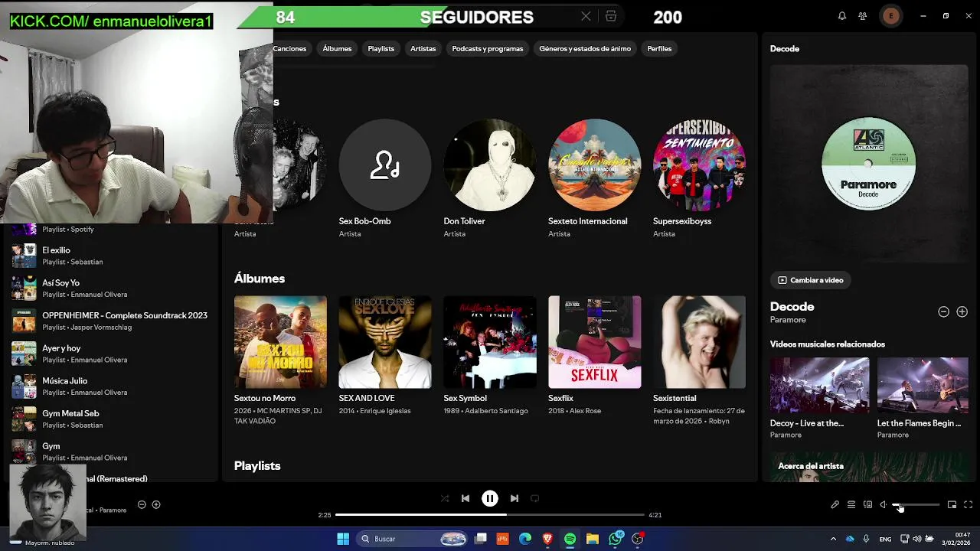Open Microsoft Edge from the taskbar
The width and height of the screenshot is (980, 551).
click(x=525, y=539)
